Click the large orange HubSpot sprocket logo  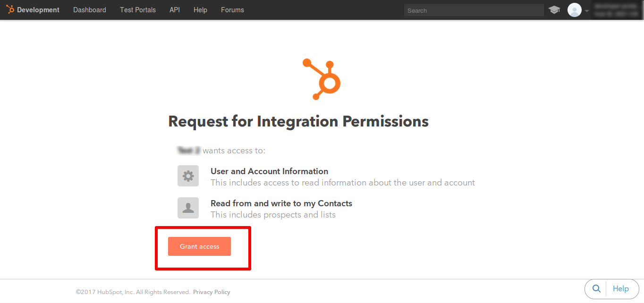(322, 79)
